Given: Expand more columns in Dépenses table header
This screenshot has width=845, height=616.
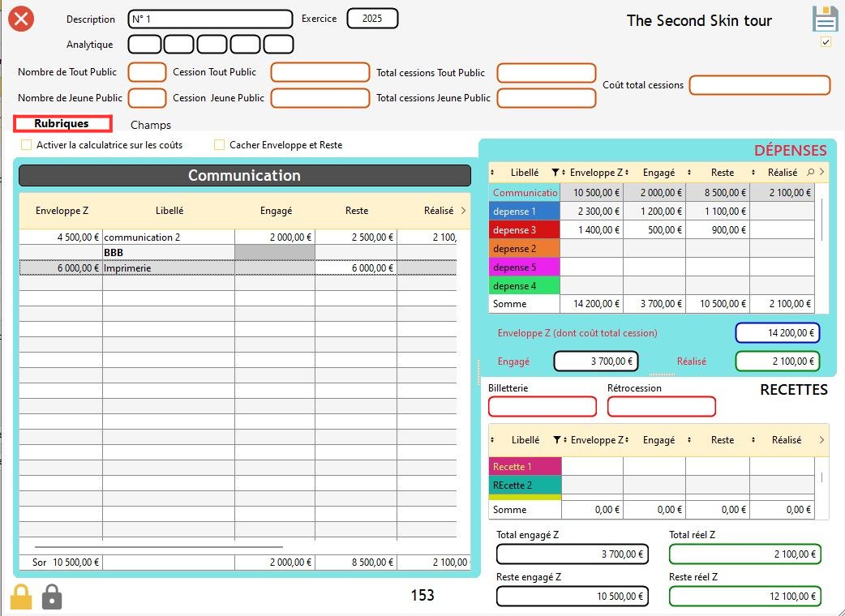Looking at the screenshot, I should tap(821, 173).
